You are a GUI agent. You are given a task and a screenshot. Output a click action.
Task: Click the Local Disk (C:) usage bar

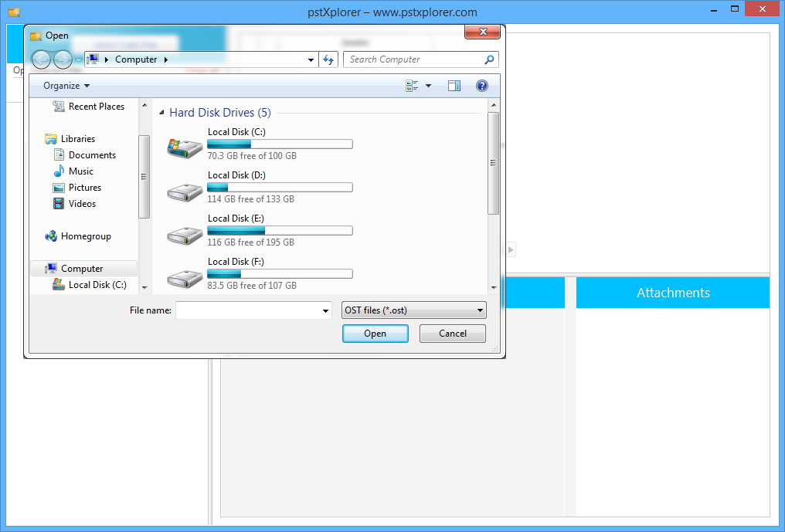pyautogui.click(x=280, y=144)
